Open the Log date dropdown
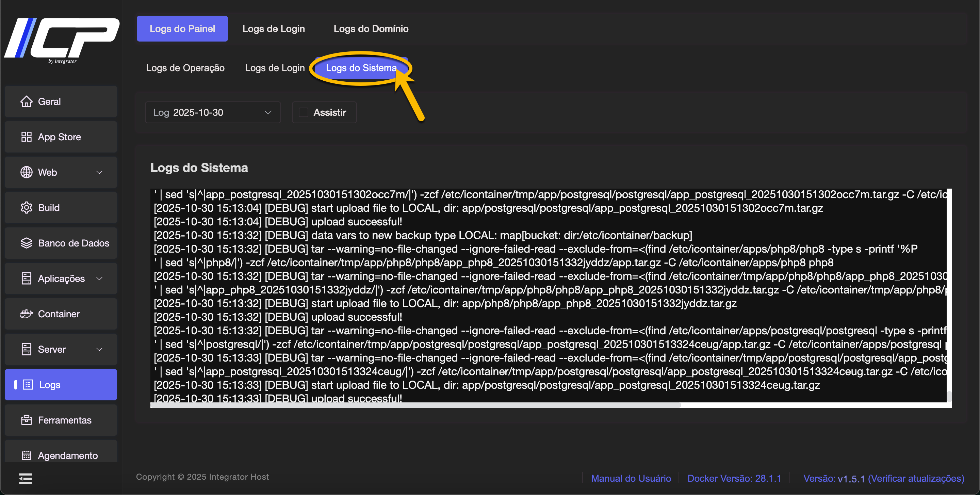 coord(213,113)
